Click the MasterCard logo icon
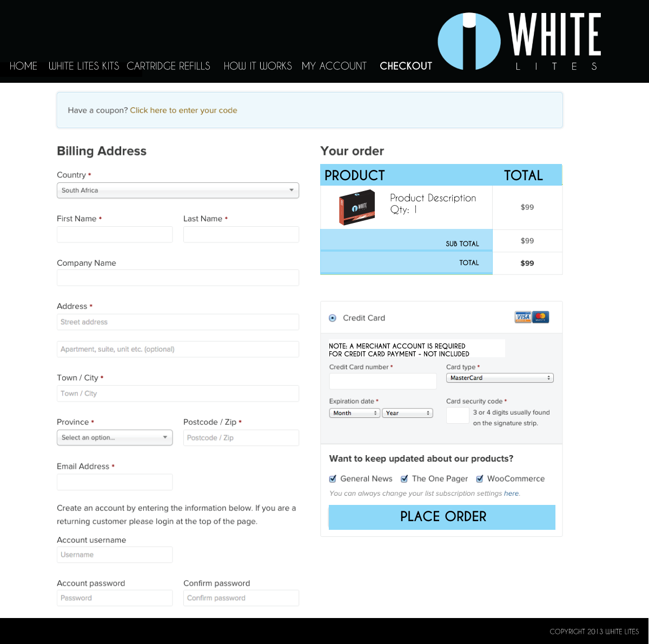The image size is (649, 644). point(540,317)
